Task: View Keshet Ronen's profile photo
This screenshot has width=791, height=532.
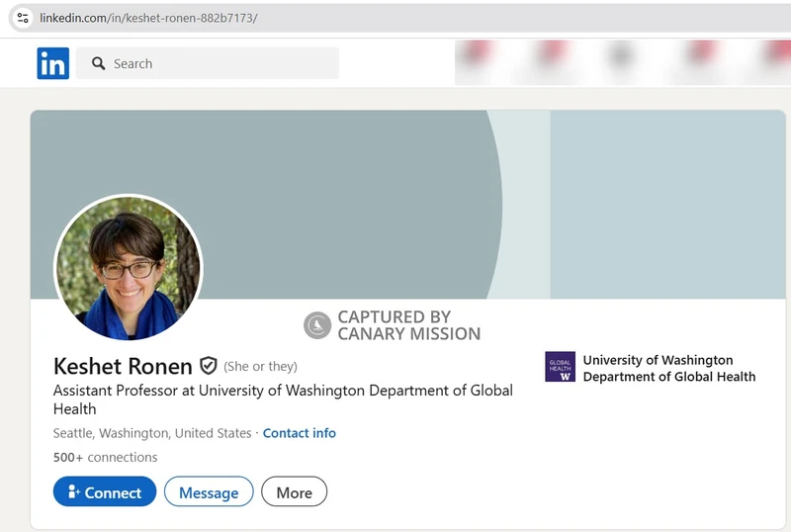Action: [129, 268]
